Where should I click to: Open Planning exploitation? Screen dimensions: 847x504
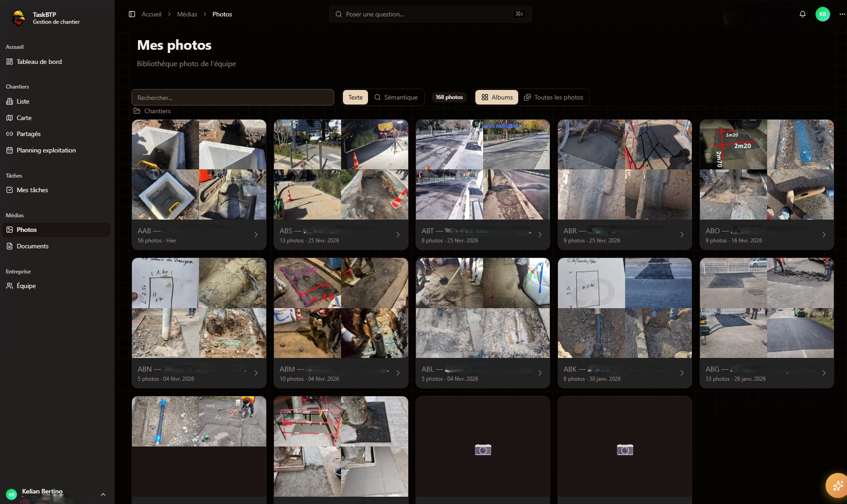(56, 150)
